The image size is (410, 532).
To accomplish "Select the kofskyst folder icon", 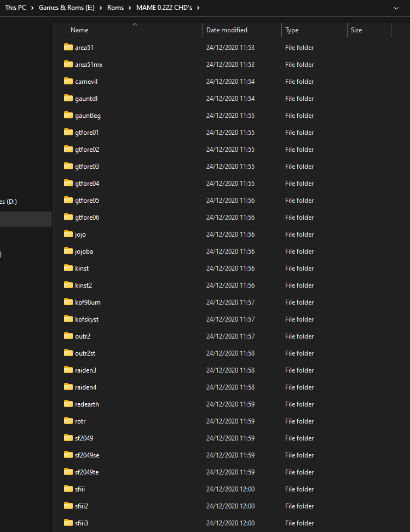I will pos(68,318).
